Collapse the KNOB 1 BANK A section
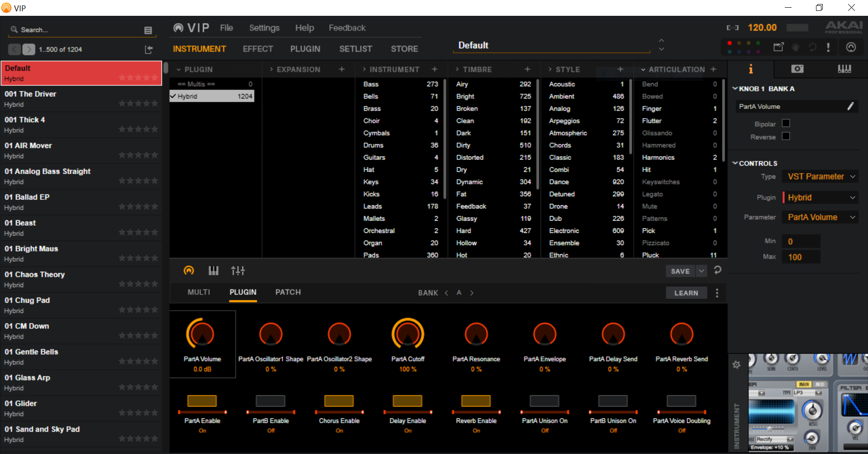This screenshot has height=454, width=868. [735, 89]
